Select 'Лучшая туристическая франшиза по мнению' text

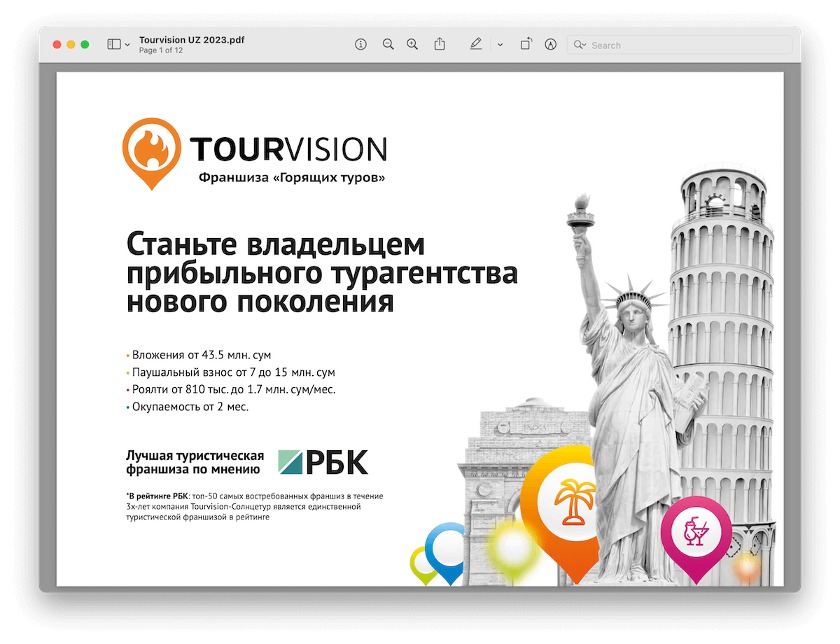(x=195, y=462)
